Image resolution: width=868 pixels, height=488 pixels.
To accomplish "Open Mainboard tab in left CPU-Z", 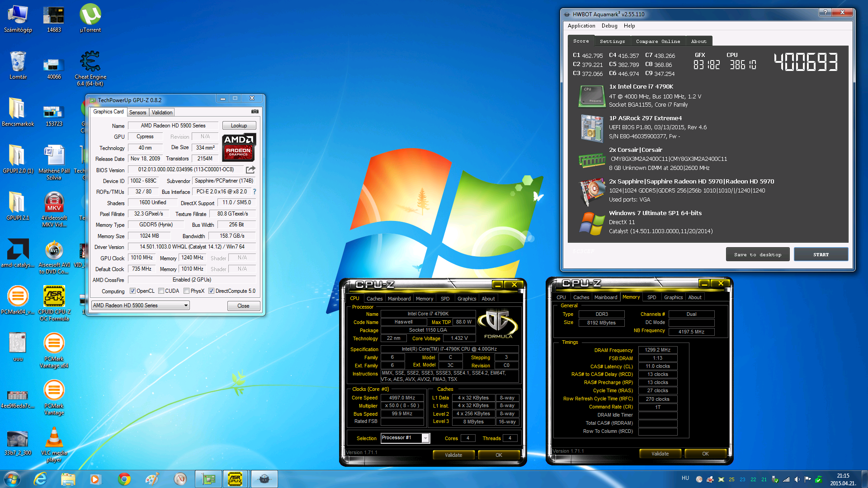I will pyautogui.click(x=399, y=299).
